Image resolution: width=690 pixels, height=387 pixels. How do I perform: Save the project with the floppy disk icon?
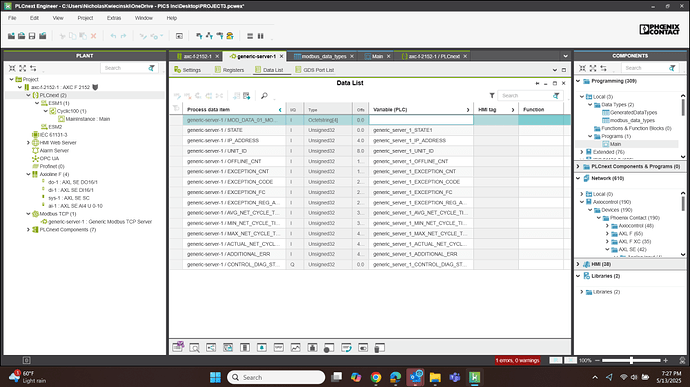(x=32, y=36)
